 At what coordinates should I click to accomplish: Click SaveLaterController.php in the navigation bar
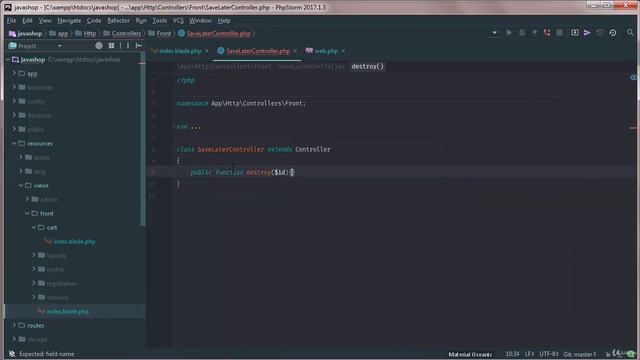coord(219,33)
